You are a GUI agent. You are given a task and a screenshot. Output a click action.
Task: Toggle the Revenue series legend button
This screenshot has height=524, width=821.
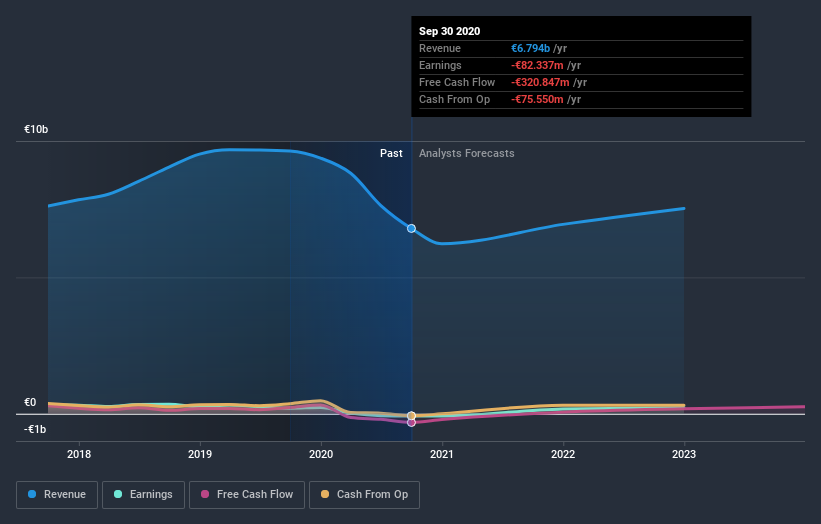pyautogui.click(x=57, y=495)
